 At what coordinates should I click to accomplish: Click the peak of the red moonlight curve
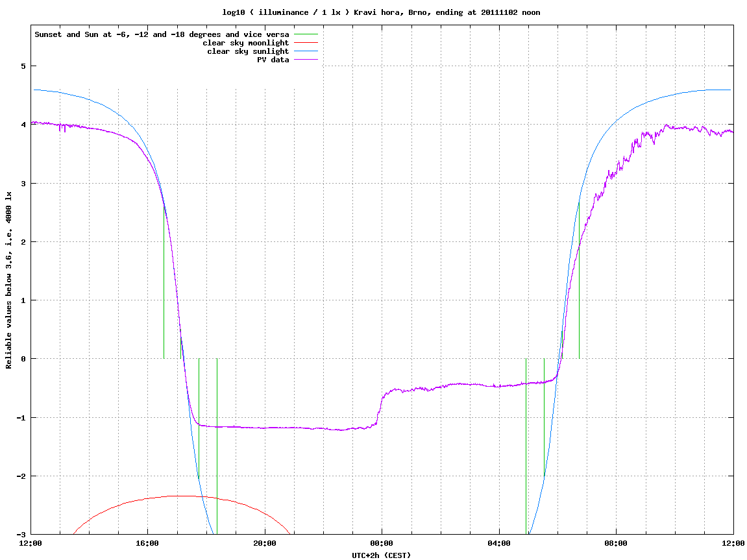coord(181,496)
